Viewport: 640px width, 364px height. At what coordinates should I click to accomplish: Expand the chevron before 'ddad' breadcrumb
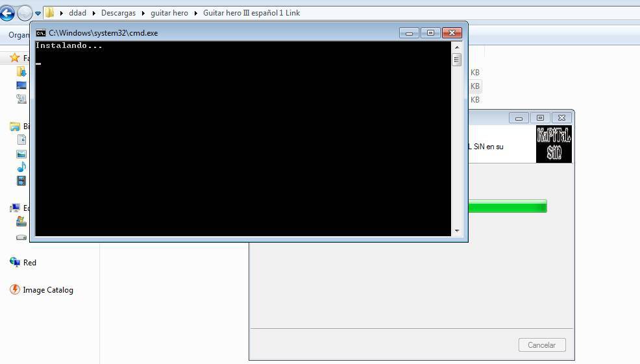62,13
